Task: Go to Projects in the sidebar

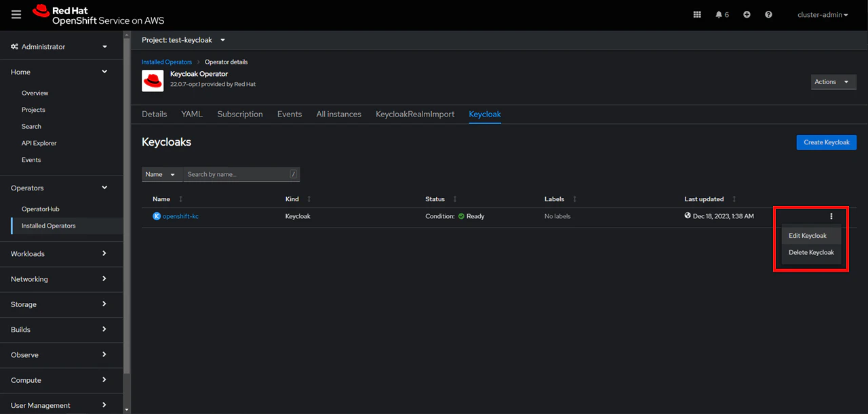Action: (x=33, y=110)
